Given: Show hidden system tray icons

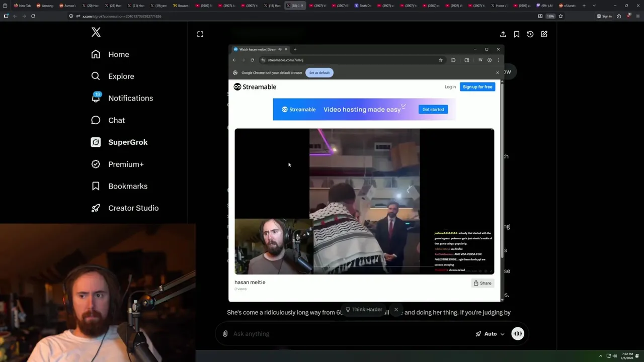Looking at the screenshot, I should click(x=600, y=356).
